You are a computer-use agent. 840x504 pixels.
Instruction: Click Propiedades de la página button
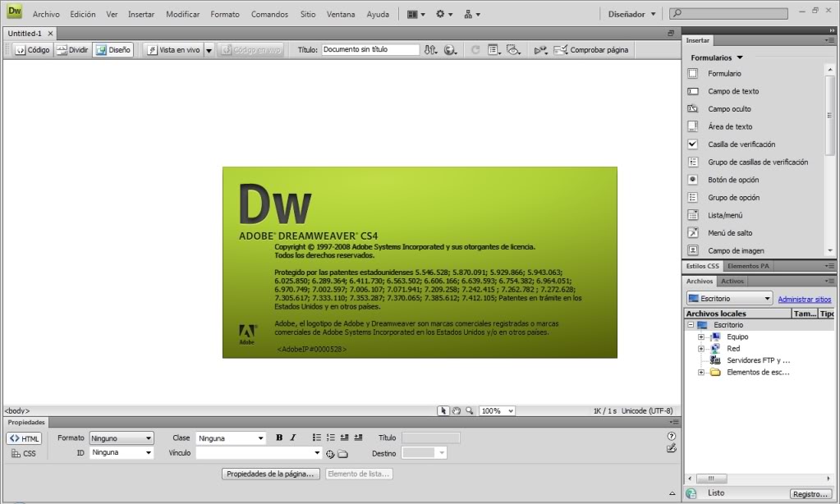[270, 474]
